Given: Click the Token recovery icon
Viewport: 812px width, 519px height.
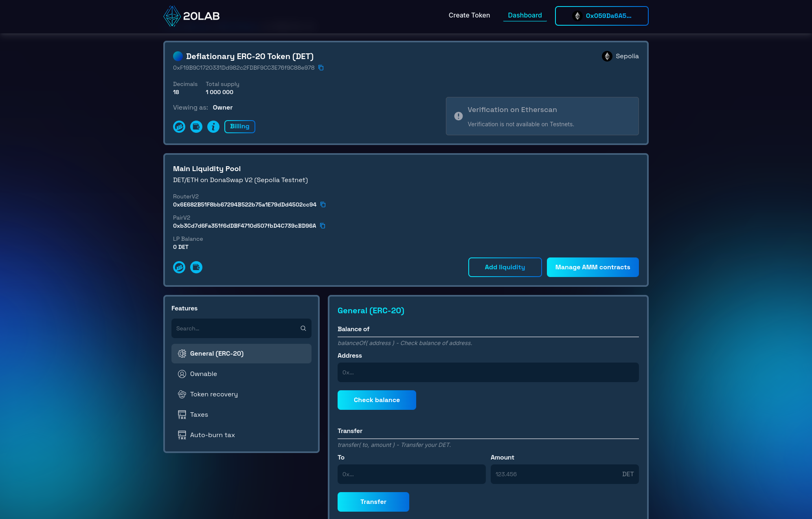Looking at the screenshot, I should [x=182, y=394].
